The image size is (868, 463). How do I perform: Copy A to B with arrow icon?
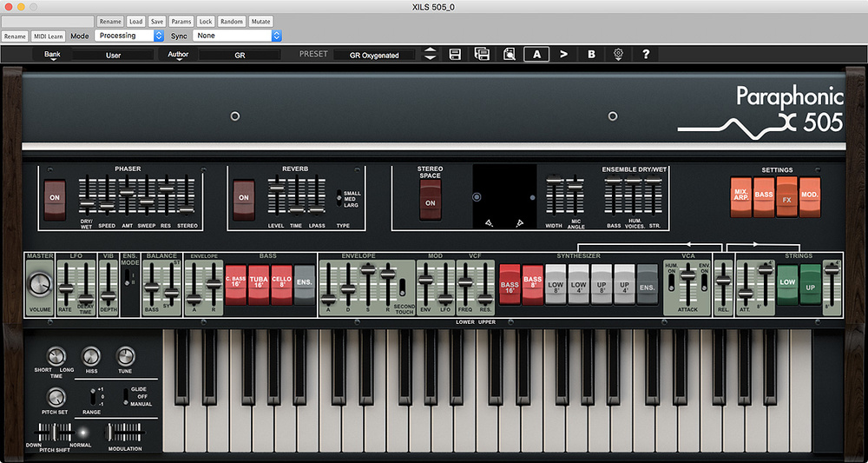pyautogui.click(x=563, y=54)
